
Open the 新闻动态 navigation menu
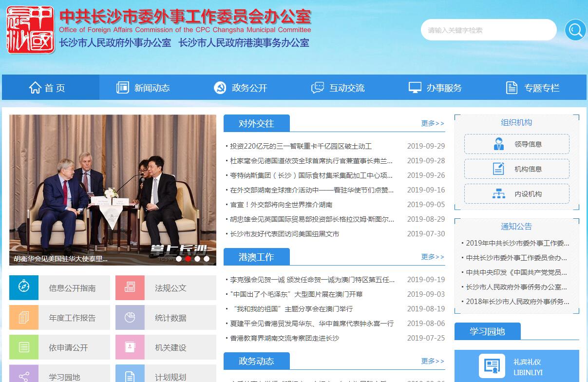143,88
